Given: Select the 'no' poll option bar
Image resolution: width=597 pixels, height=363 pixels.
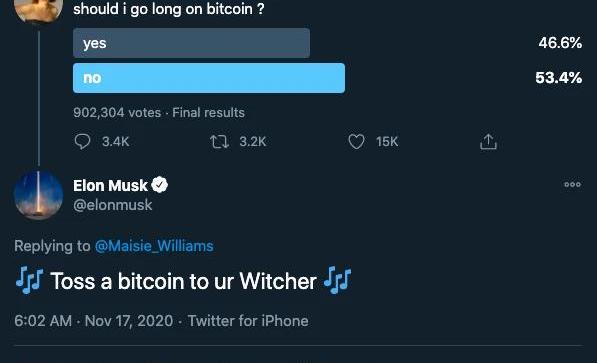Looking at the screenshot, I should [209, 78].
